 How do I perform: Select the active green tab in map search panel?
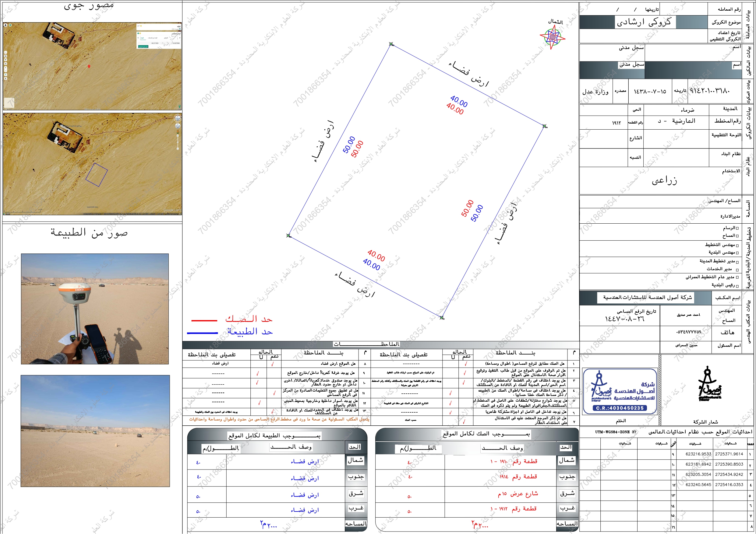coord(142,38)
